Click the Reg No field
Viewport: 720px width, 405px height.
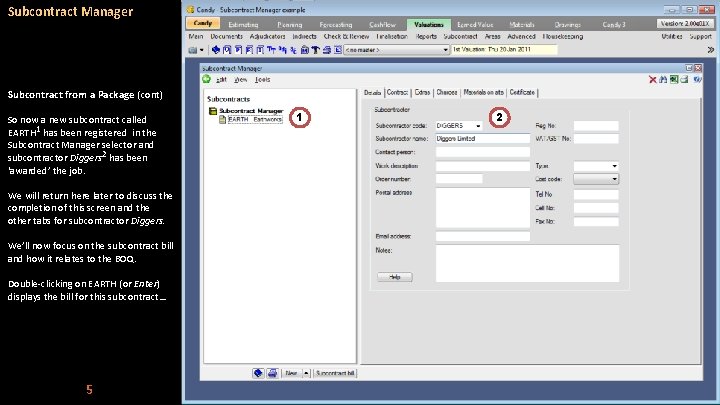[596, 125]
